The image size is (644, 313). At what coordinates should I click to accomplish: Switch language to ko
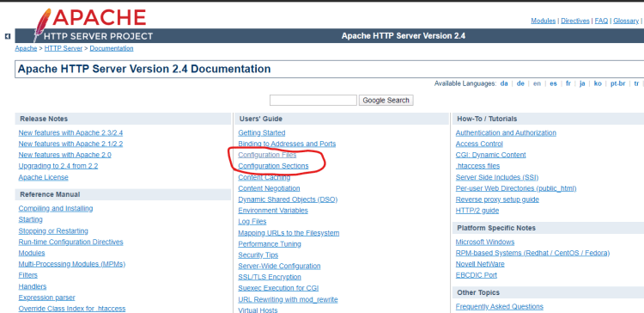pyautogui.click(x=598, y=83)
